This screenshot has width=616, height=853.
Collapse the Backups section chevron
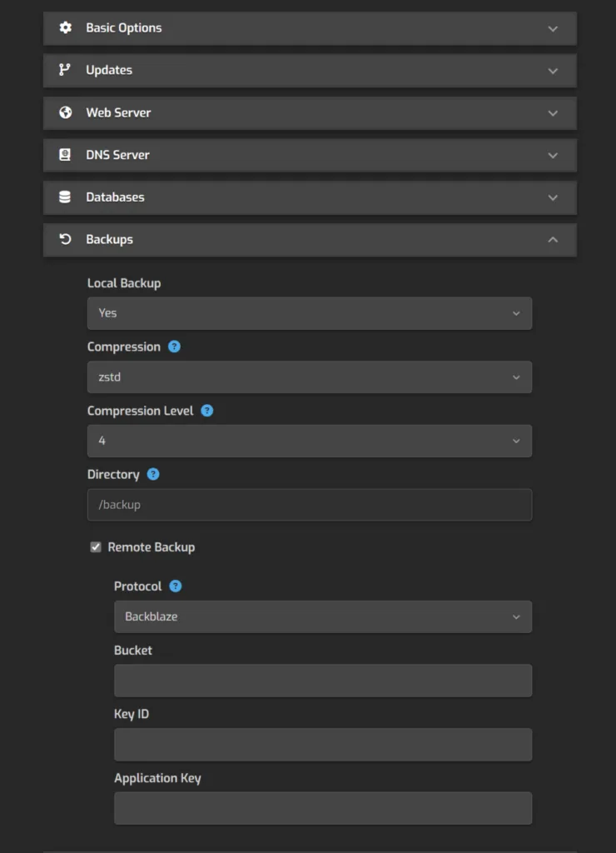pos(553,239)
